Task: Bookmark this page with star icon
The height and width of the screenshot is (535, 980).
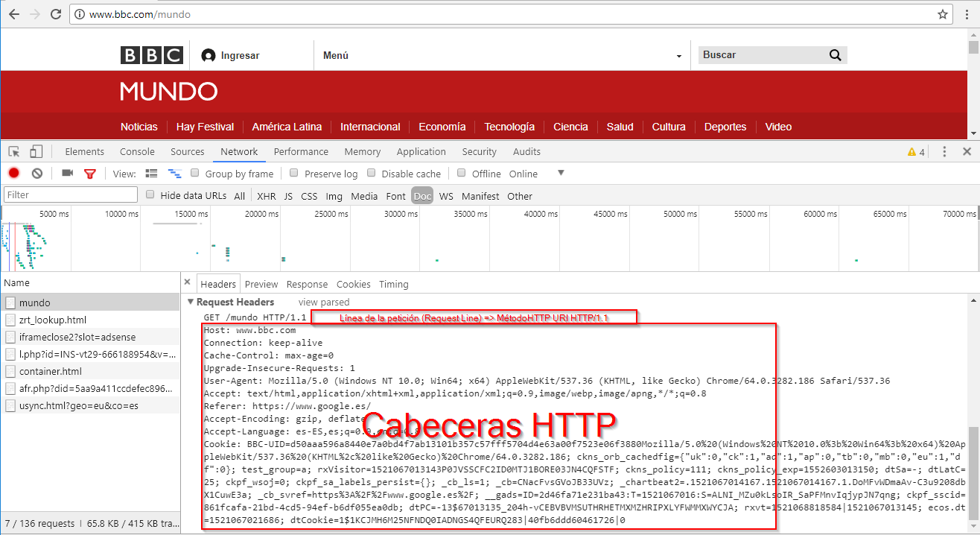Action: 943,14
